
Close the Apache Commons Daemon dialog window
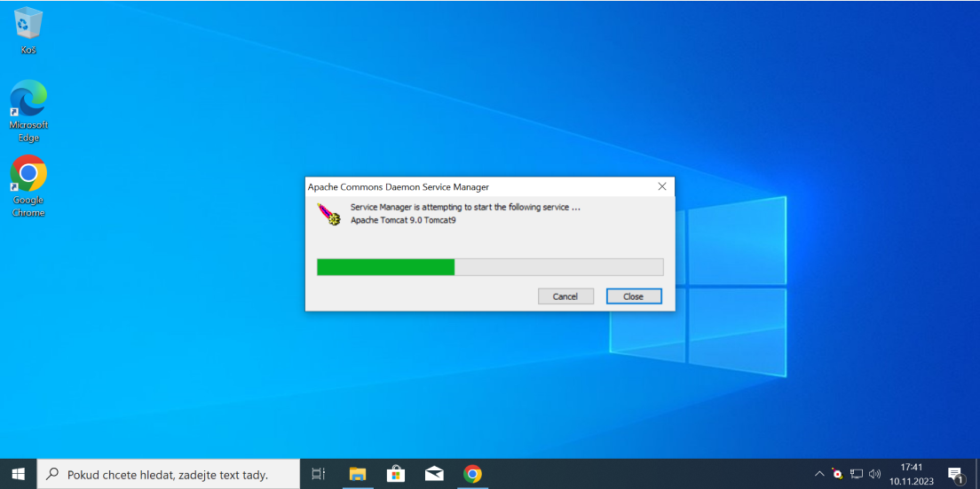coord(662,186)
